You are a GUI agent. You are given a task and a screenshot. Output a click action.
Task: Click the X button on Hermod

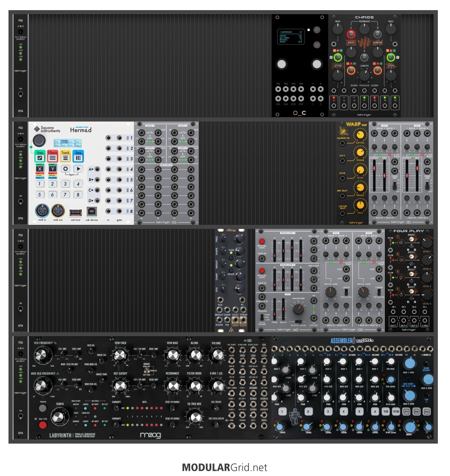tap(40, 169)
